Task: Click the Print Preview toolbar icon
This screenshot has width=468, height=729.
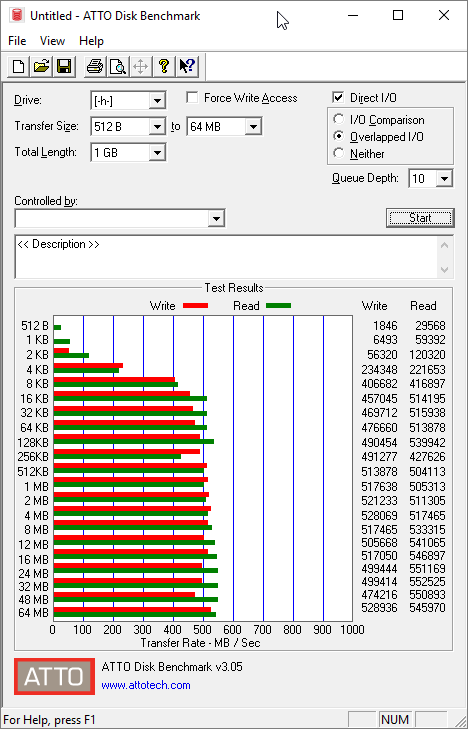Action: tap(118, 66)
